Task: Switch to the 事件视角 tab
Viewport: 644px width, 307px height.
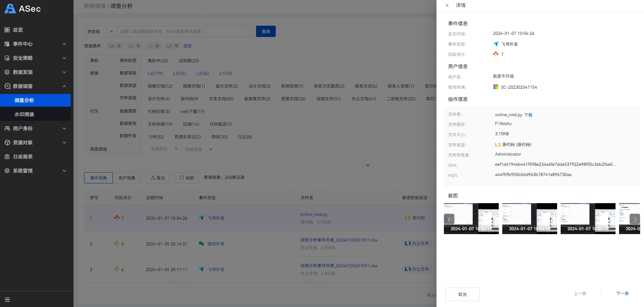Action: (x=98, y=178)
